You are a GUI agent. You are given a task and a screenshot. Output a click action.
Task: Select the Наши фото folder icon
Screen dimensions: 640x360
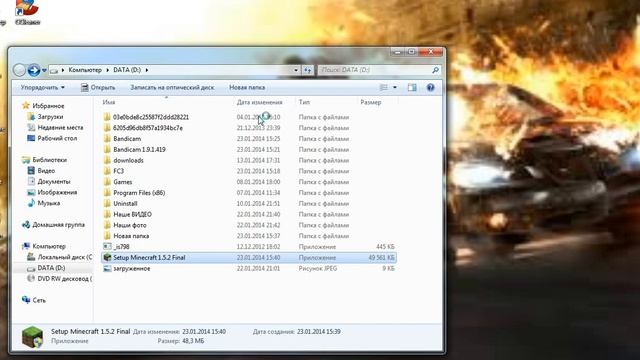(x=107, y=225)
